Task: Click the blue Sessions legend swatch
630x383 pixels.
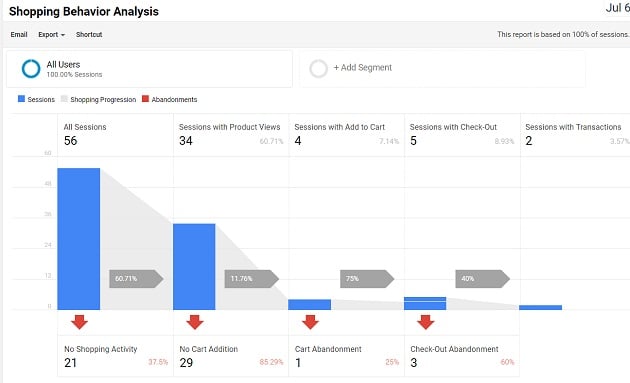Action: point(21,99)
